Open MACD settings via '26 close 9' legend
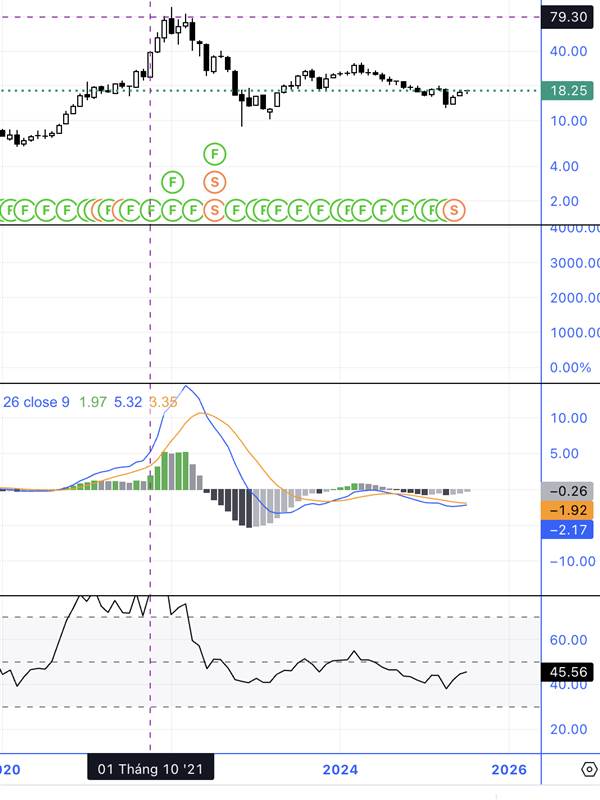The height and width of the screenshot is (800, 600). point(36,402)
